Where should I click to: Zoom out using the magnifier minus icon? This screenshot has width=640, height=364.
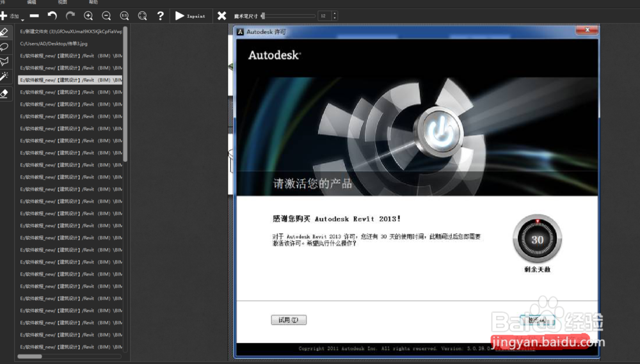106,16
